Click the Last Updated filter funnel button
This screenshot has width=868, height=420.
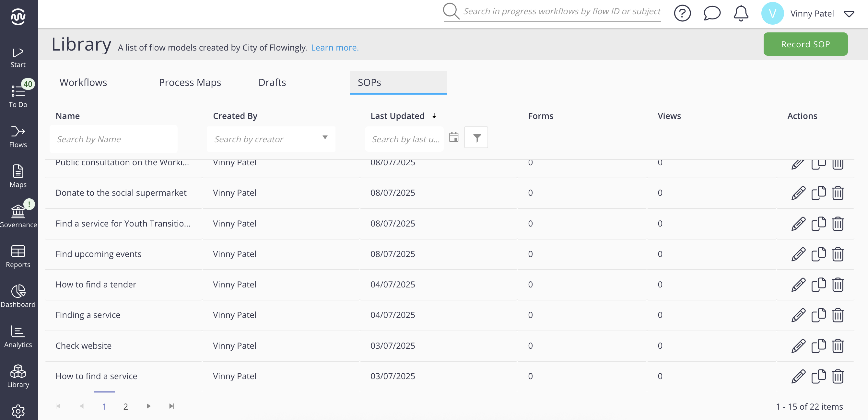point(476,137)
